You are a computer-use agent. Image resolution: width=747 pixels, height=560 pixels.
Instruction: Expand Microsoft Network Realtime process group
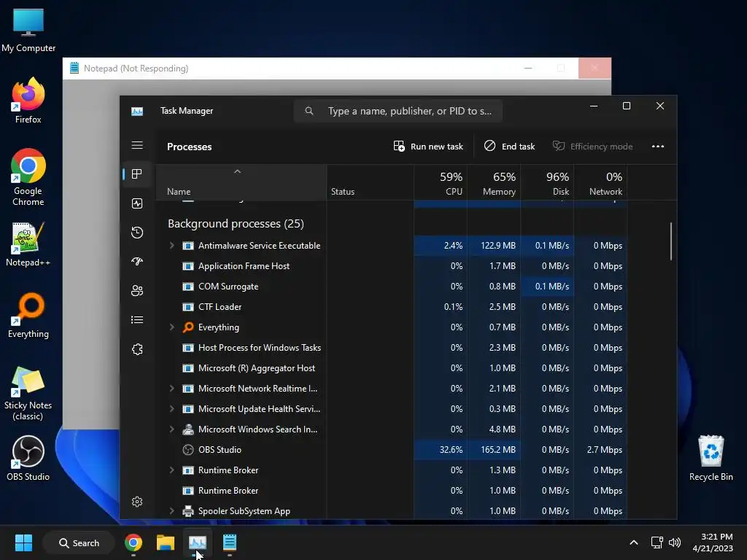tap(172, 389)
